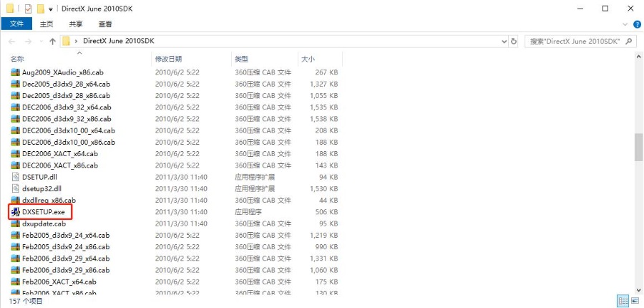This screenshot has height=308, width=644.
Task: Click the scrollbar down arrow
Action: (x=639, y=290)
